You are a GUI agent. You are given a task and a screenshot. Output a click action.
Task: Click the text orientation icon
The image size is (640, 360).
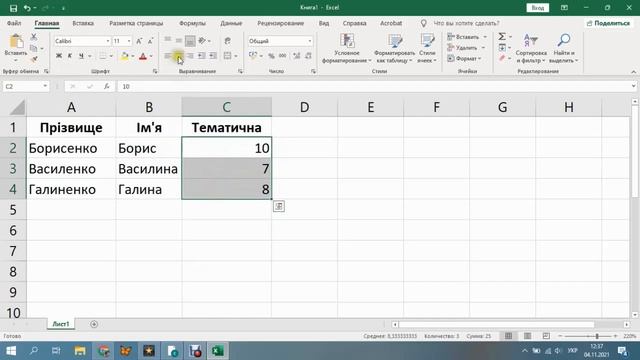click(x=202, y=40)
